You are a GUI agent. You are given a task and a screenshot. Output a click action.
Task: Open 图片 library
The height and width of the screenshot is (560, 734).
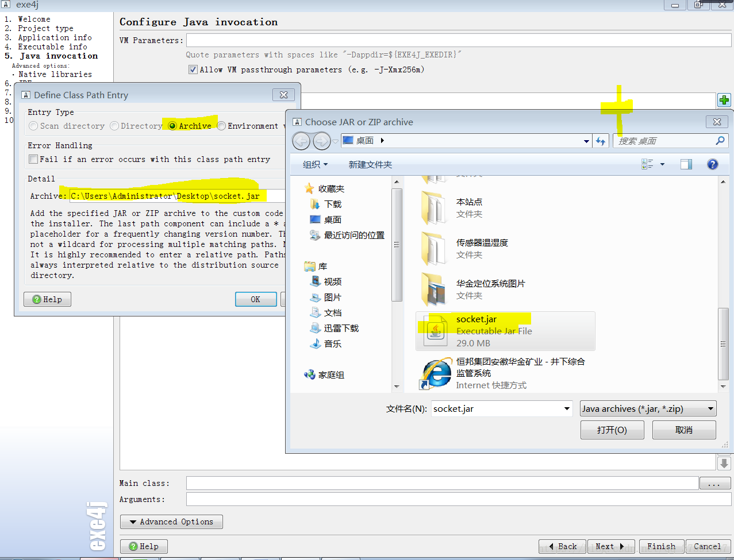coord(326,297)
